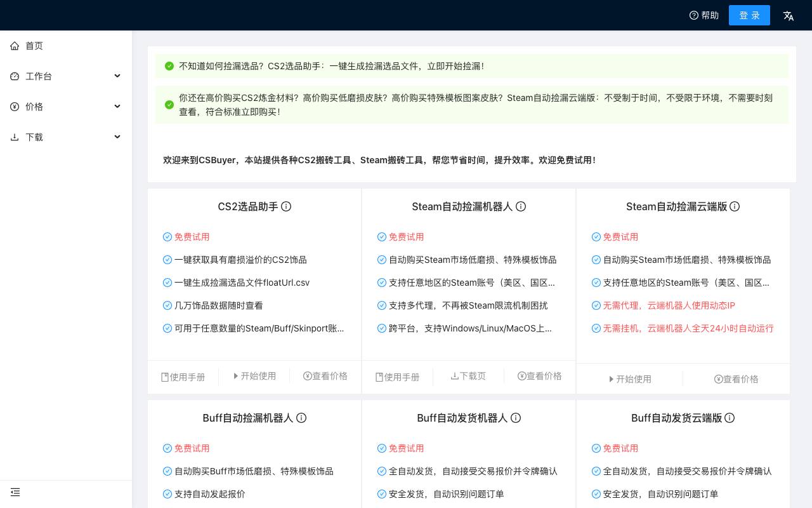The height and width of the screenshot is (508, 812).
Task: Click the CS2选品助手 card title
Action: pyautogui.click(x=248, y=206)
